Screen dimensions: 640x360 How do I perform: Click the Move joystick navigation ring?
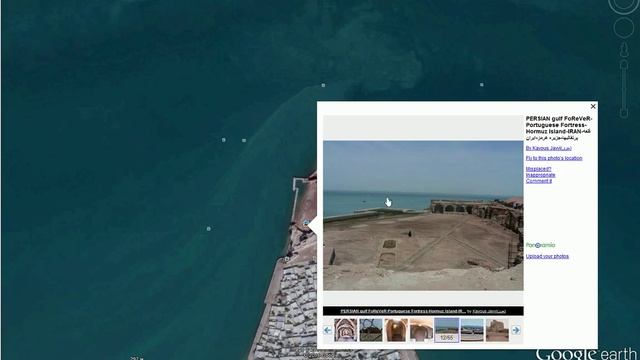pyautogui.click(x=624, y=28)
